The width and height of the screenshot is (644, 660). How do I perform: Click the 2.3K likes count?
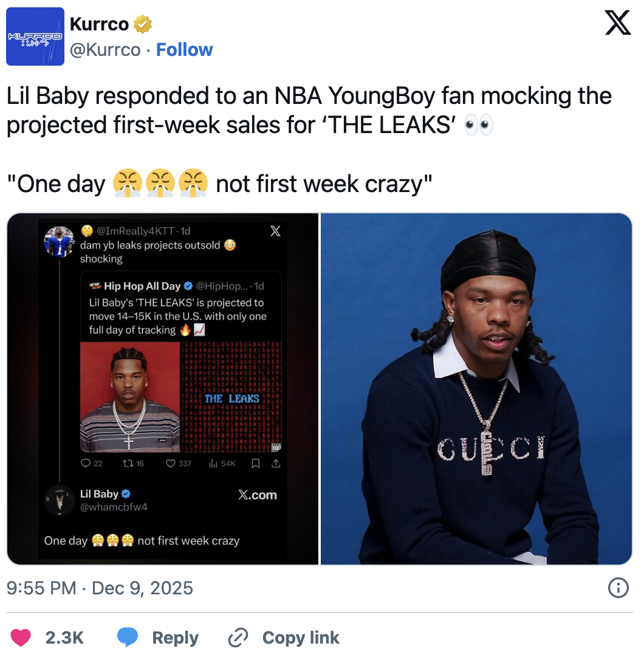click(64, 638)
